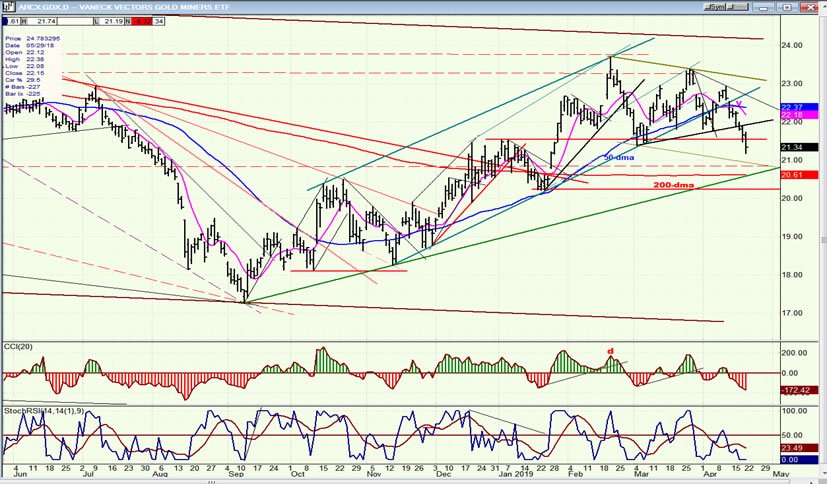This screenshot has width=827, height=484.
Task: Click the magenta 22.18 price label
Action: [799, 115]
